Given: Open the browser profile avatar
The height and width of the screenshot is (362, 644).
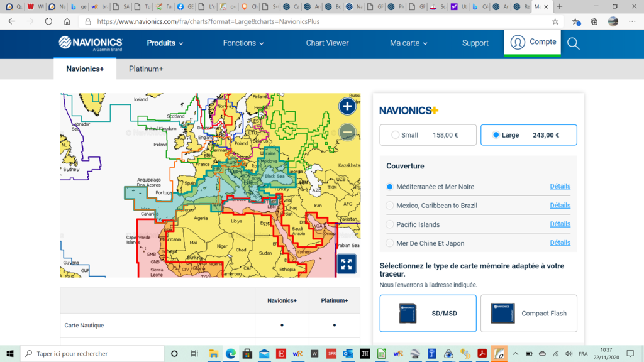Looking at the screenshot, I should 613,21.
